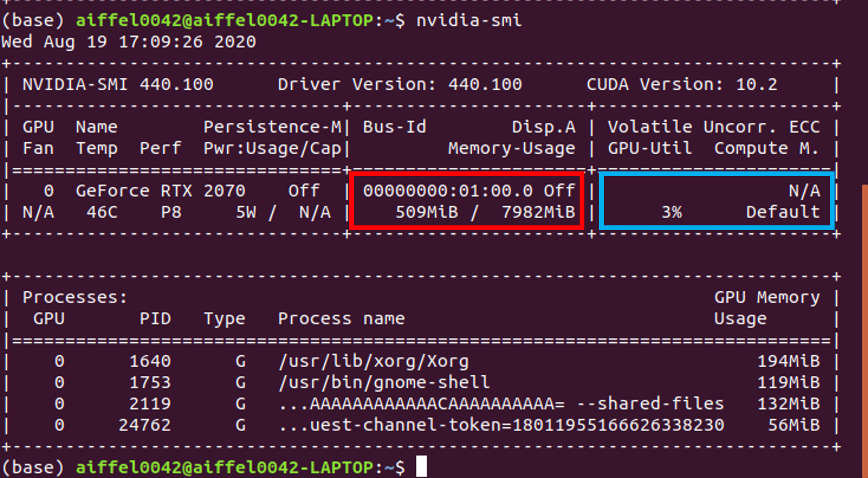Screen dimensions: 868x478
Task: Click the Disp.A column header
Action: point(544,127)
